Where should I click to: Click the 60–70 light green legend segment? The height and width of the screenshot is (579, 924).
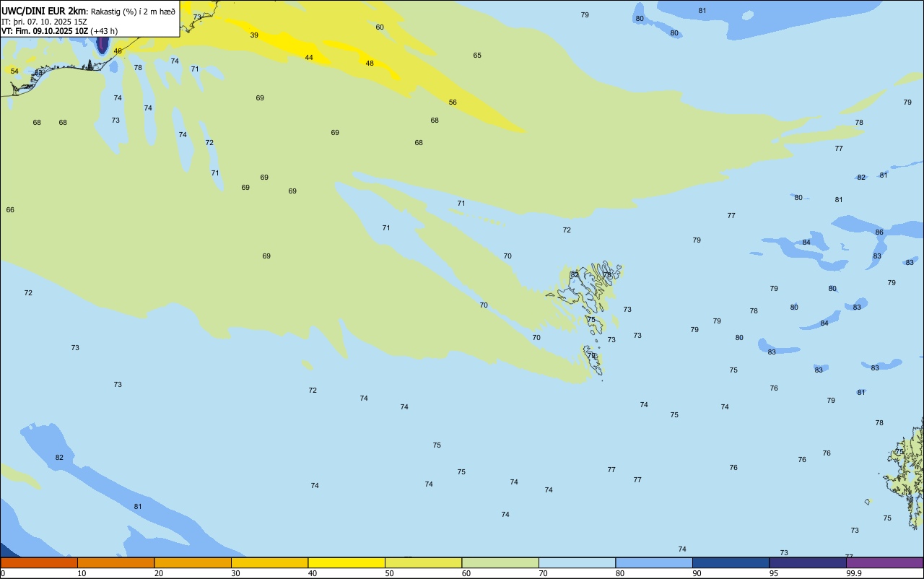coord(500,562)
